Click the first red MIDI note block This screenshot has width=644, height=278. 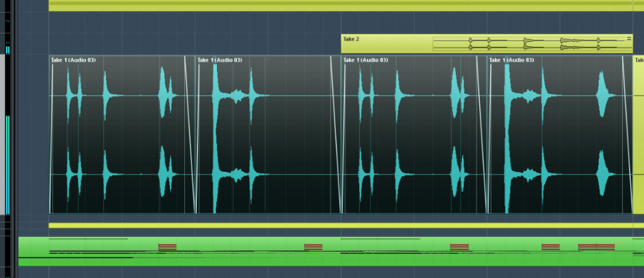click(x=167, y=247)
